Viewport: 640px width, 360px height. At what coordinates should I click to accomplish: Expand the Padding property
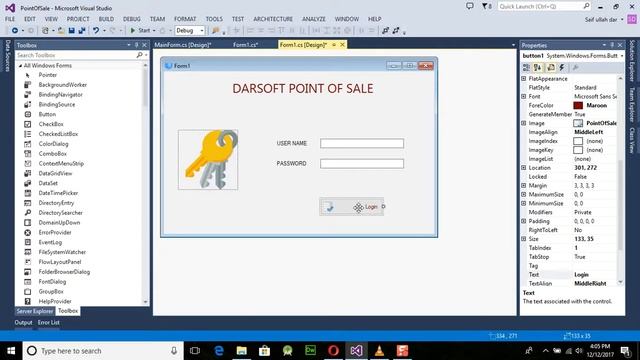[524, 221]
